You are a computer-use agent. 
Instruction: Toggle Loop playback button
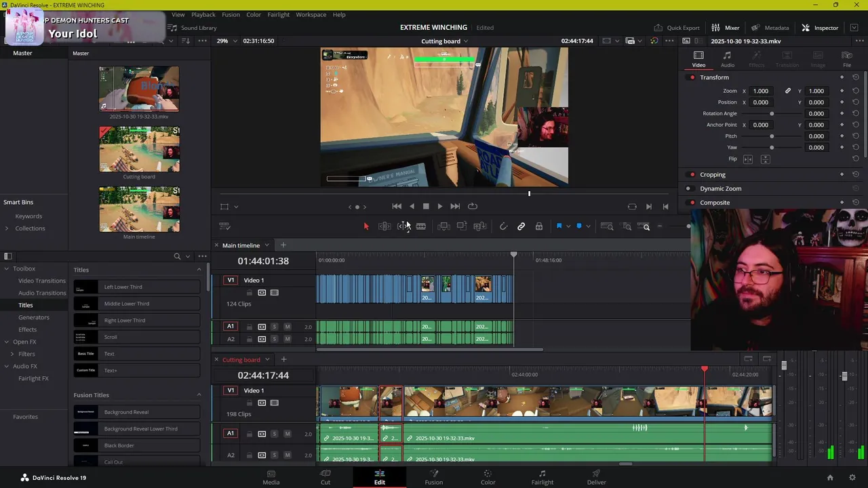[473, 206]
